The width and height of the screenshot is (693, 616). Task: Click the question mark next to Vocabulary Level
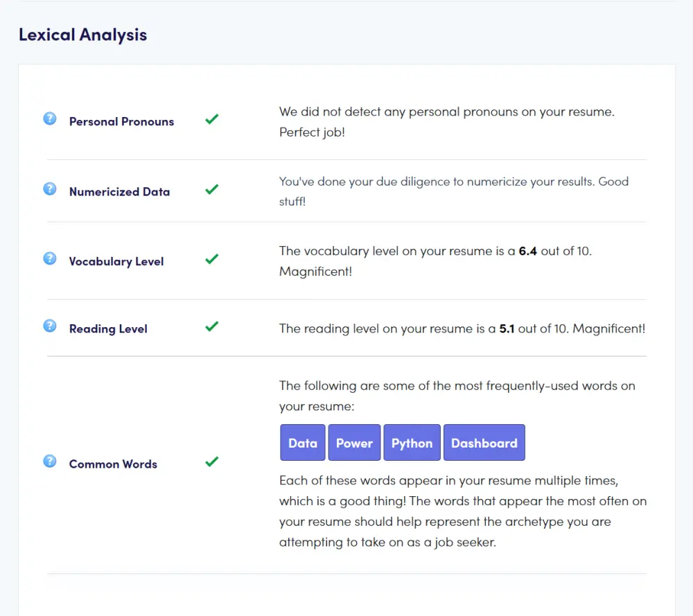50,258
